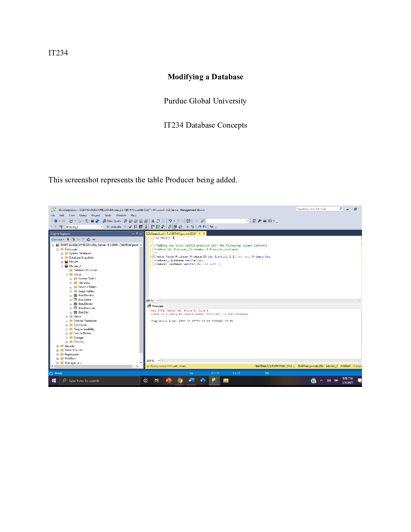Click the Object Explorer horizontal scrollbar

[x=93, y=366]
